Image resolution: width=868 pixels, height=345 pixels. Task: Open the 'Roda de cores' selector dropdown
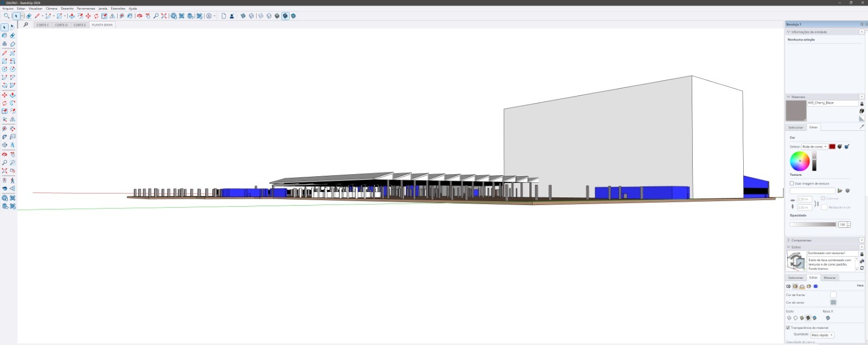click(814, 146)
